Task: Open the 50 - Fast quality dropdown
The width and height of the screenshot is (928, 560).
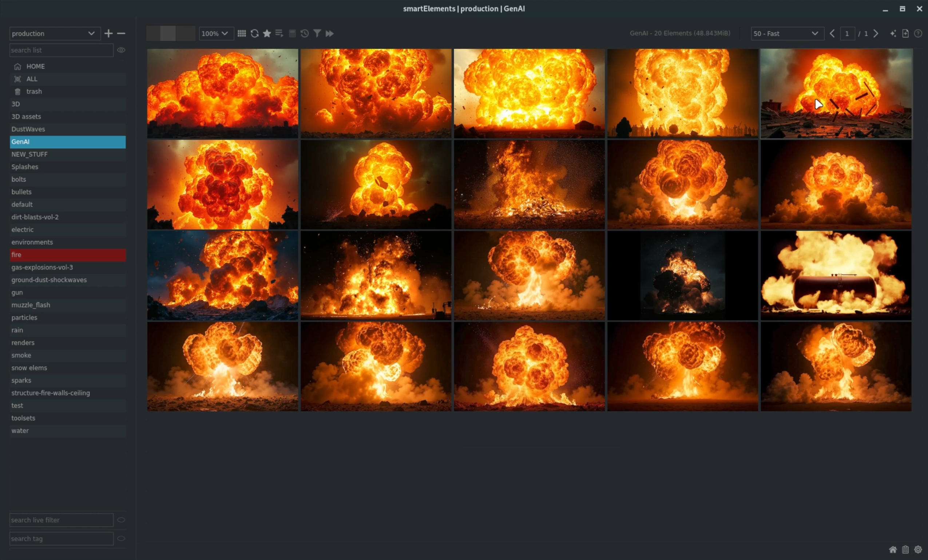Action: pos(787,33)
